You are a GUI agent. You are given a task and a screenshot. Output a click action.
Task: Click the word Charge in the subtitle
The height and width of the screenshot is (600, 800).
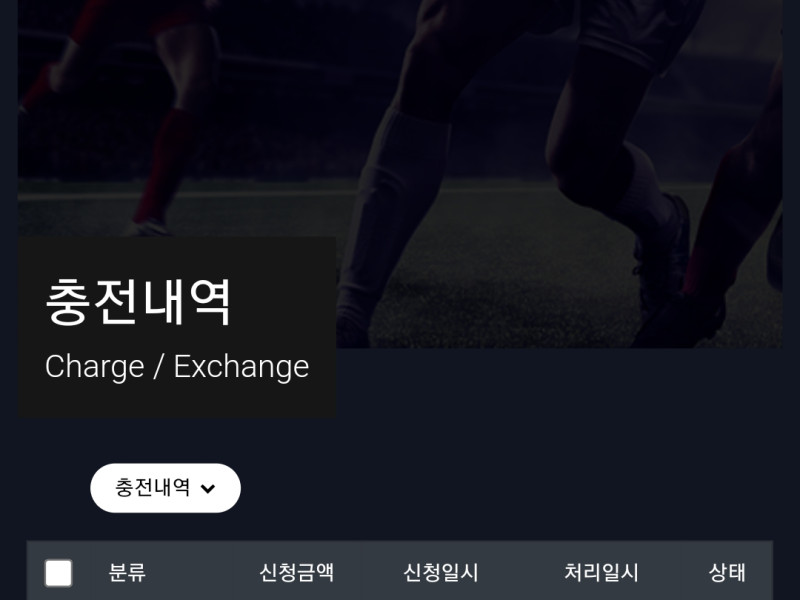94,367
